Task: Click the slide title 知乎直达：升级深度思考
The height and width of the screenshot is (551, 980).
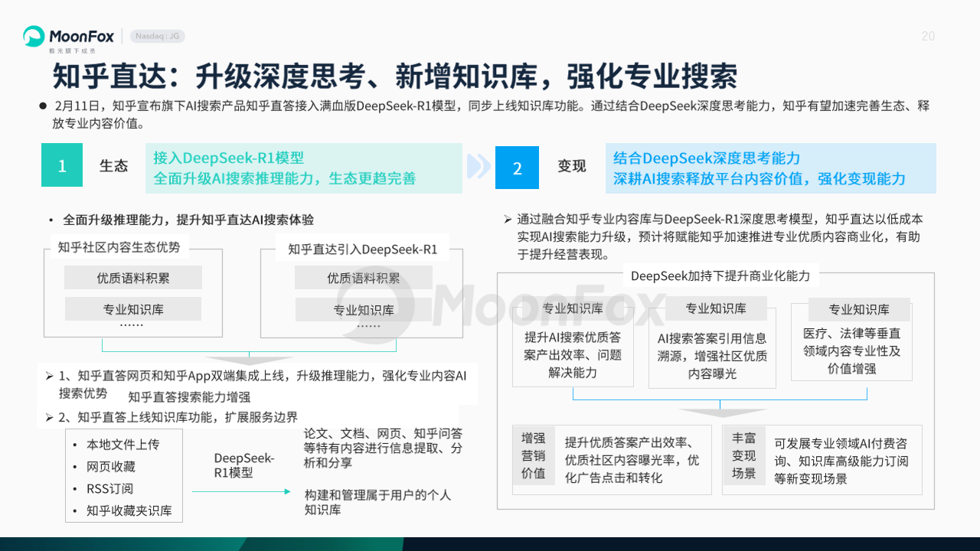Action: [x=395, y=76]
